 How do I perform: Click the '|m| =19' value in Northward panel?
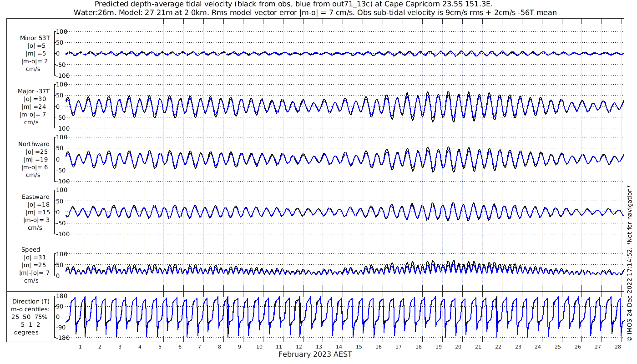(x=36, y=159)
